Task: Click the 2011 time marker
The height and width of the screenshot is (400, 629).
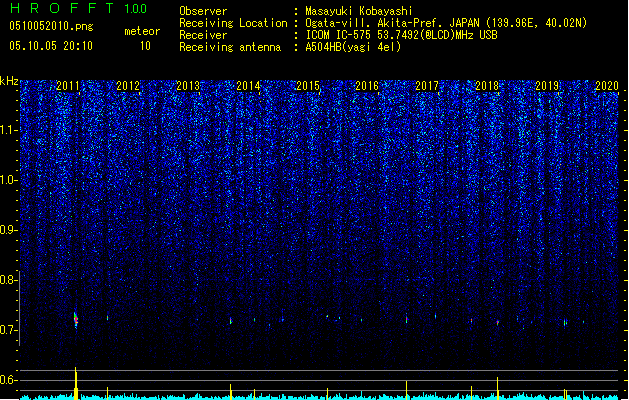Action: [x=68, y=85]
